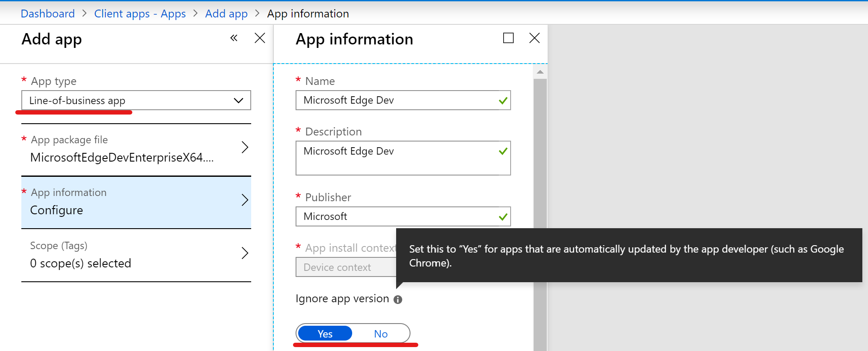Viewport: 868px width, 351px height.
Task: Open the App package file row
Action: (x=136, y=149)
